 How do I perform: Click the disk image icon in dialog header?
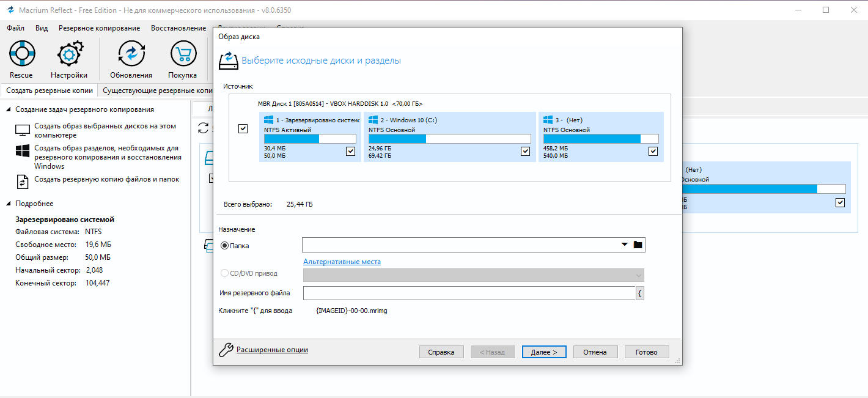(228, 61)
